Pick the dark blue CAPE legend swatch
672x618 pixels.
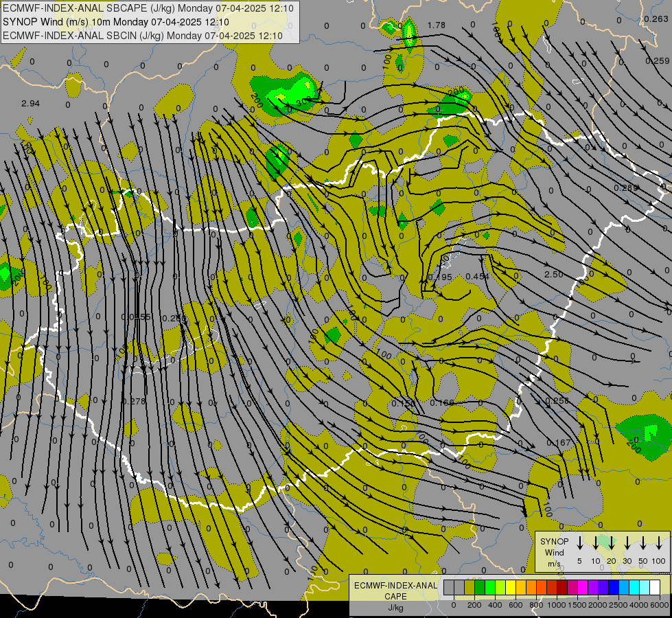pos(614,587)
